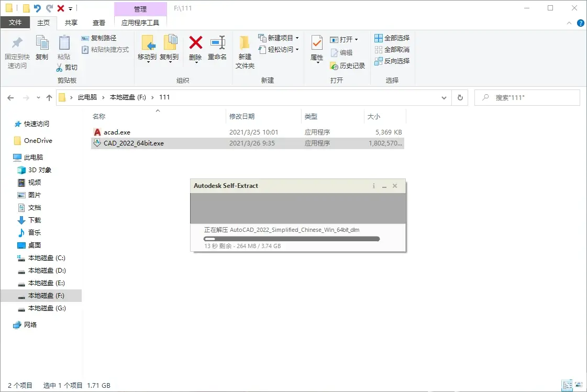
Task: Go back to the previous location
Action: [10, 98]
